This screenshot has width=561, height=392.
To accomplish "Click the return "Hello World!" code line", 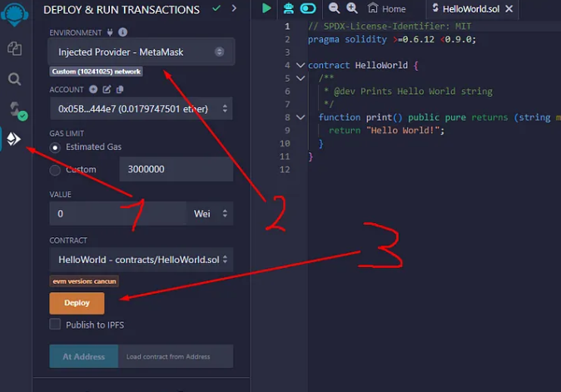I will [x=387, y=130].
